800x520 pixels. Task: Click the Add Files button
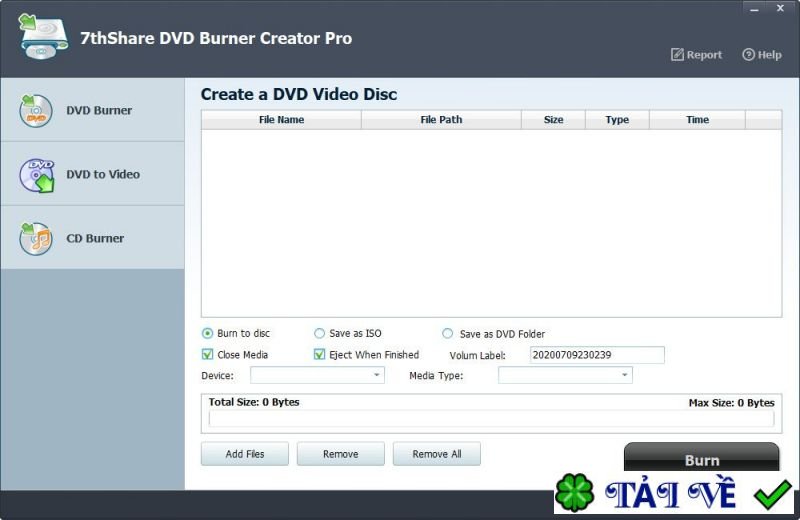tap(245, 454)
